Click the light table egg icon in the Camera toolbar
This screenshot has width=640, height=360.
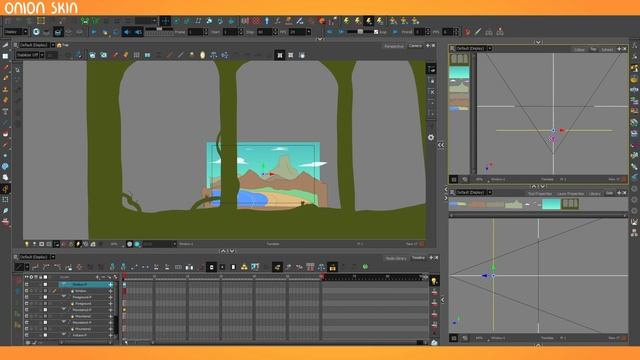coord(202,55)
